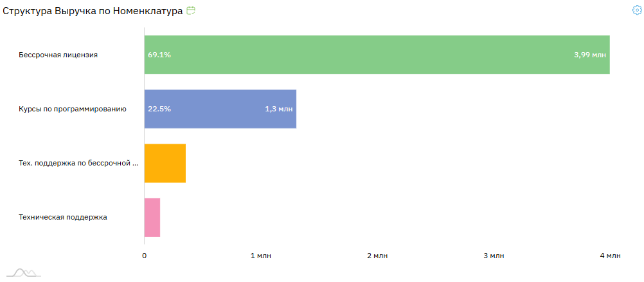Click the pink Техническая поддержка bar

(x=152, y=218)
